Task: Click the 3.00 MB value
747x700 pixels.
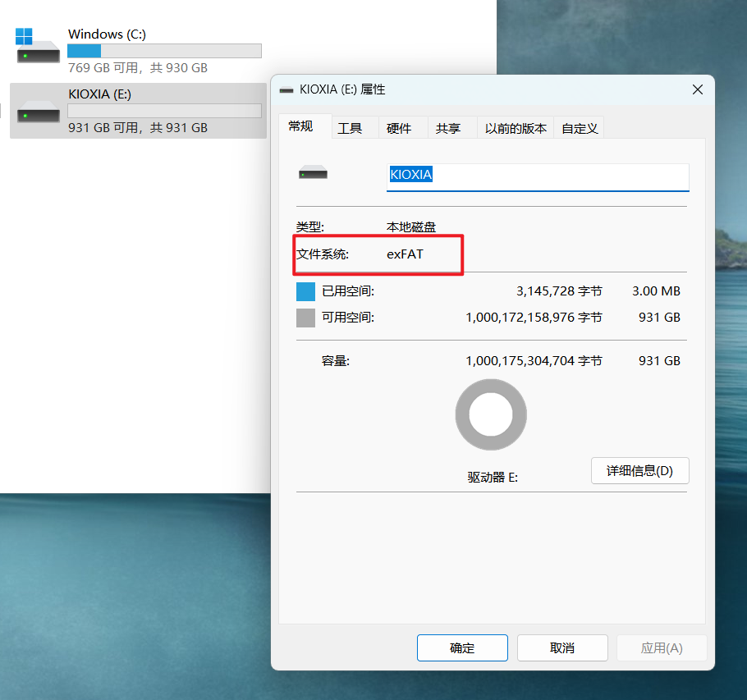Action: pyautogui.click(x=656, y=291)
